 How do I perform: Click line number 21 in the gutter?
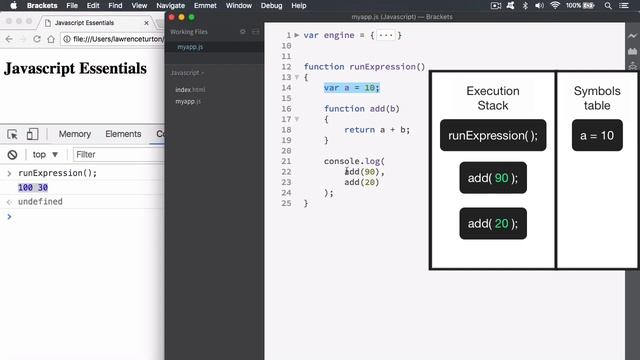(286, 161)
